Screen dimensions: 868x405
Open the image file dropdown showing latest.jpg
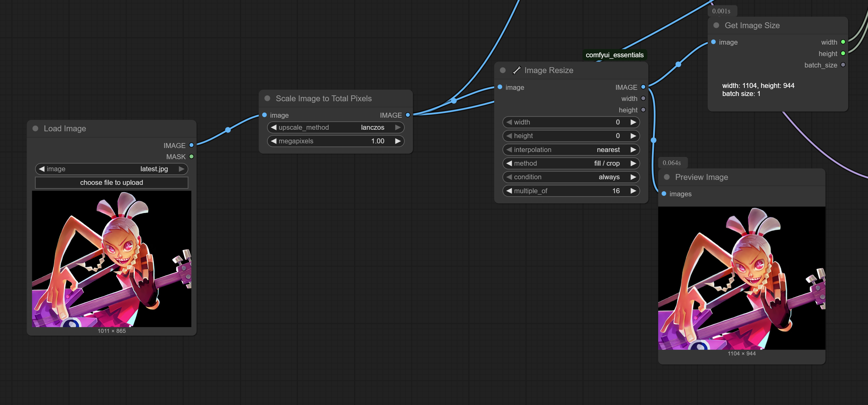(111, 169)
